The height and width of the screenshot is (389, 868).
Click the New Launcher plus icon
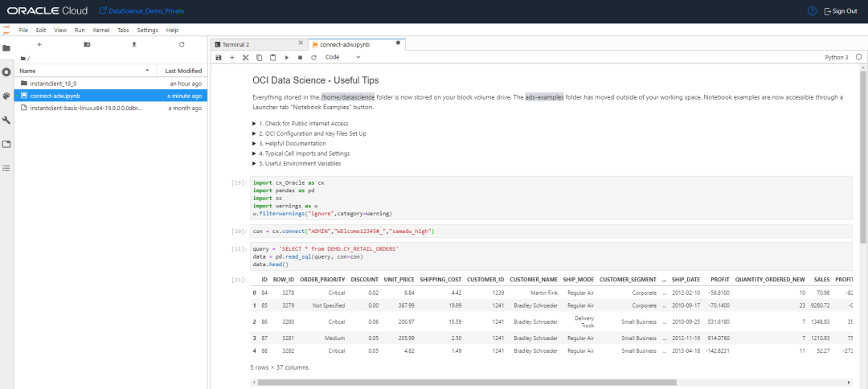[x=39, y=44]
